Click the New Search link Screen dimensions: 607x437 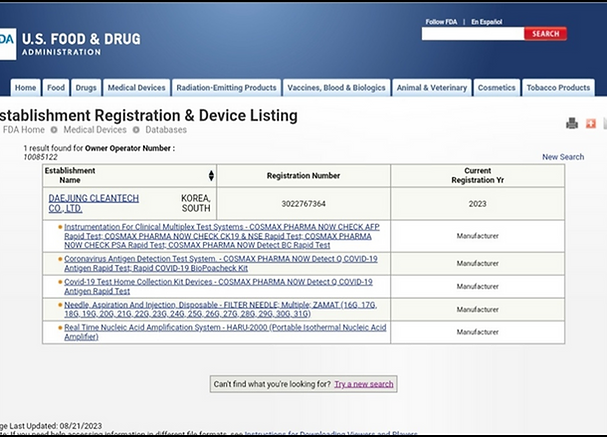point(563,157)
